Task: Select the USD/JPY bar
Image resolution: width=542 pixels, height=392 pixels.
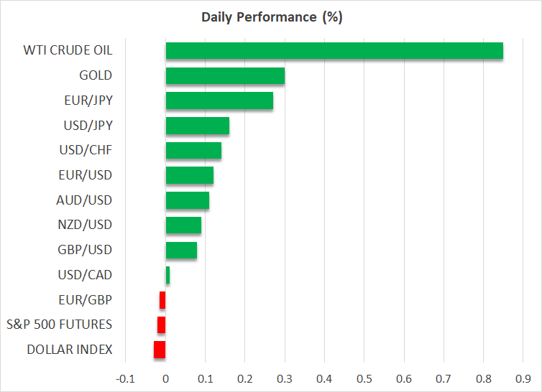Action: [x=198, y=126]
